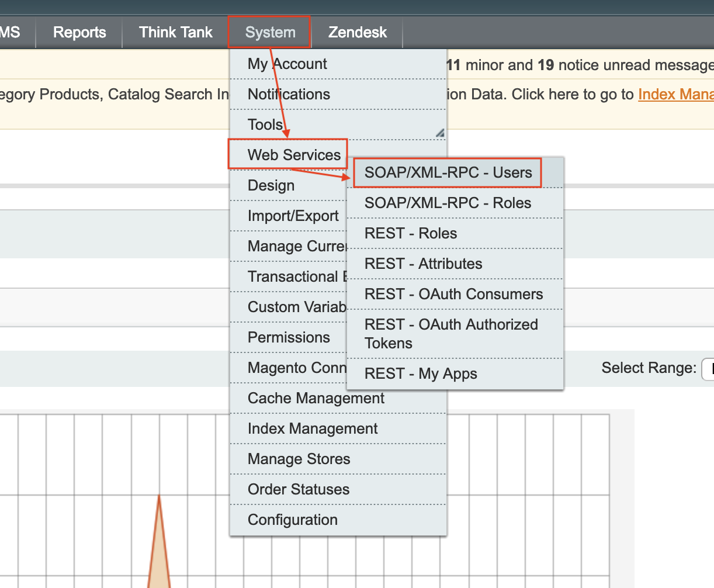Click the Tools submenu arrow indicator
The height and width of the screenshot is (588, 714).
pyautogui.click(x=440, y=133)
